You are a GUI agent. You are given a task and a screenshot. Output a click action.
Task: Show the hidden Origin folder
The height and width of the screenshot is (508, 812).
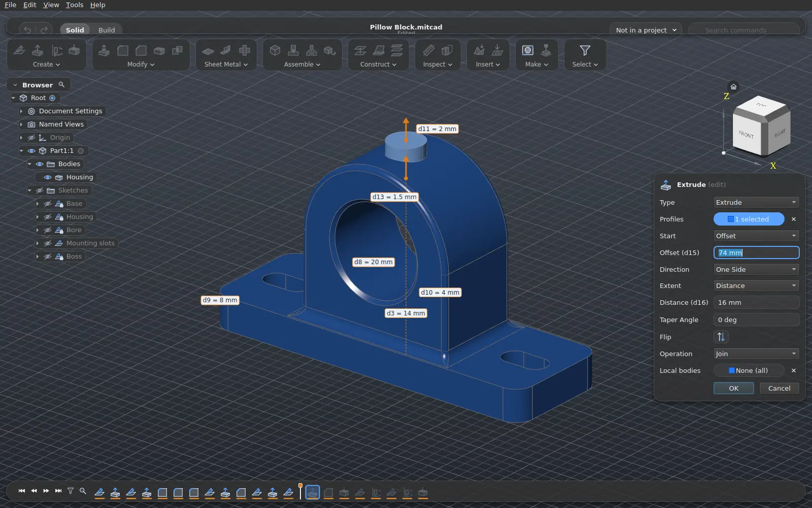(x=31, y=138)
